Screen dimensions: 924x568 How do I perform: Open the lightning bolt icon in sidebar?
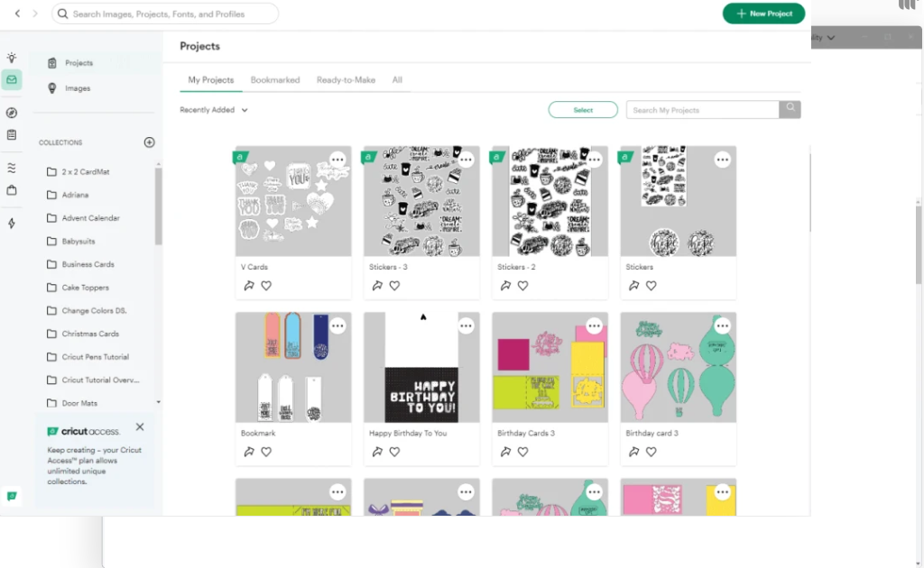tap(11, 223)
